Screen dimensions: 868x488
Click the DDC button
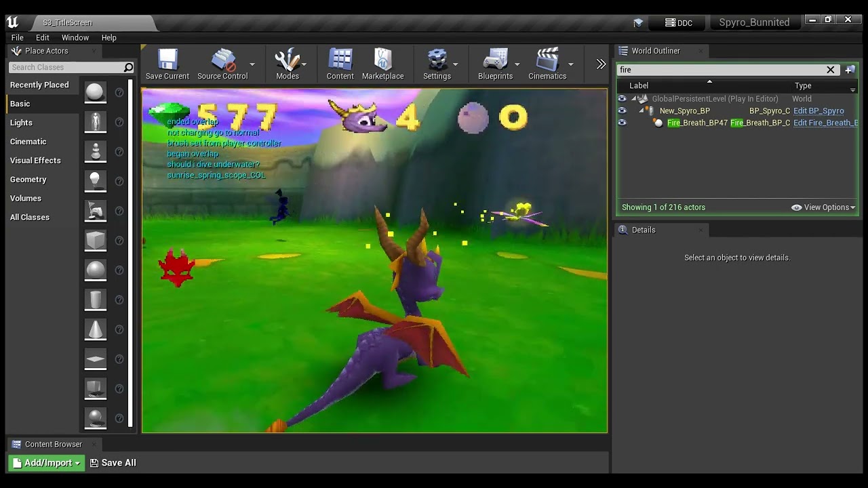[x=679, y=23]
